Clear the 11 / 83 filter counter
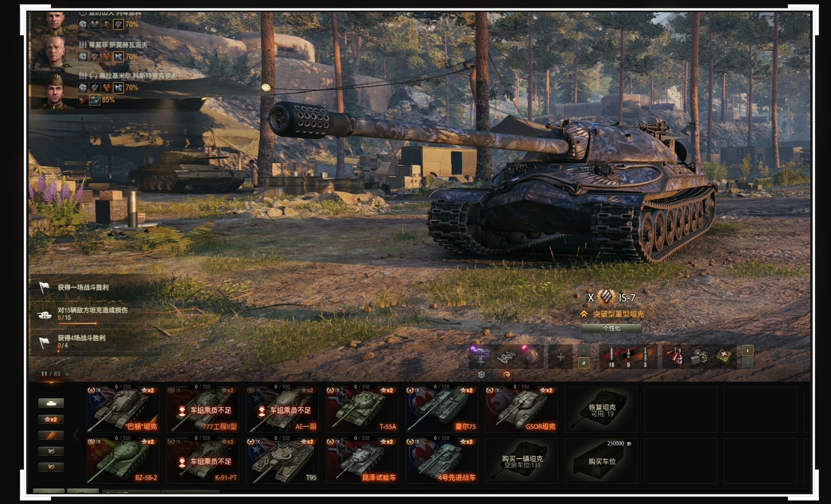This screenshot has height=504, width=831. (67, 374)
